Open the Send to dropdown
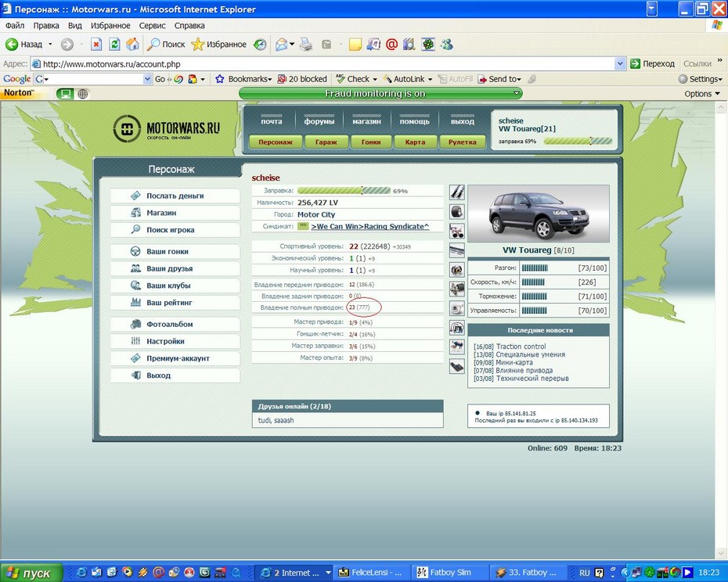The image size is (728, 582). pos(519,79)
